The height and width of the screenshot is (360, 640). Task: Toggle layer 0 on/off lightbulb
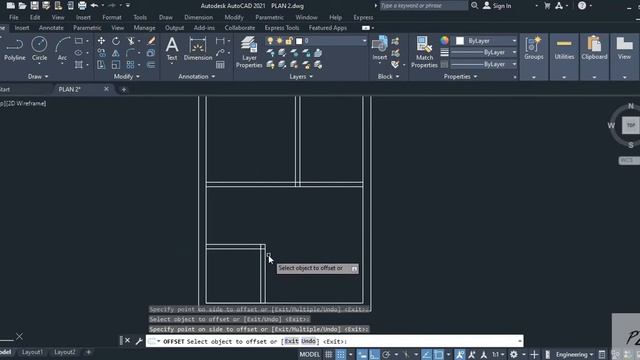click(270, 41)
